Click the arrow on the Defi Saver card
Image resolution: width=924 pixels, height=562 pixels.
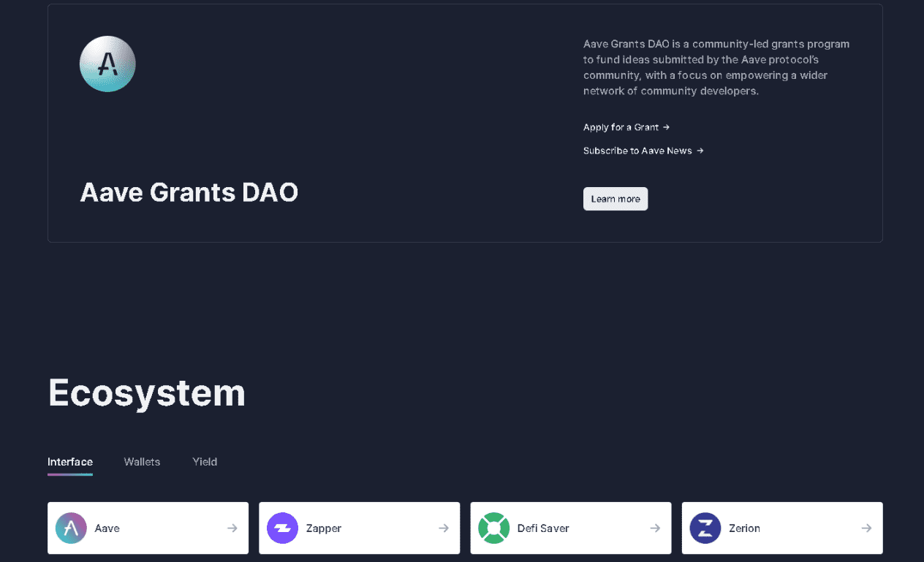click(655, 528)
